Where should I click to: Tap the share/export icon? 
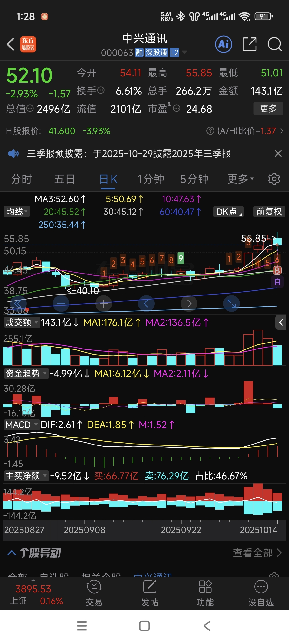(250, 44)
